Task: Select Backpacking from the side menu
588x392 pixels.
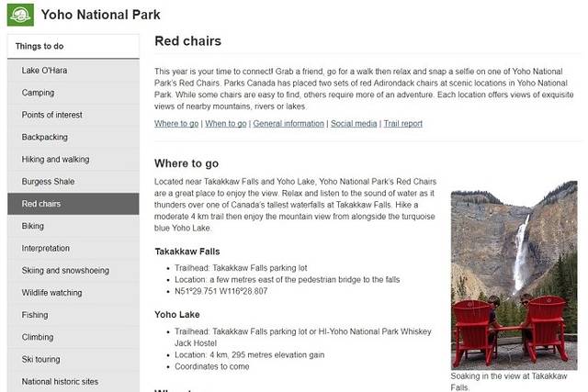Action: (x=44, y=137)
